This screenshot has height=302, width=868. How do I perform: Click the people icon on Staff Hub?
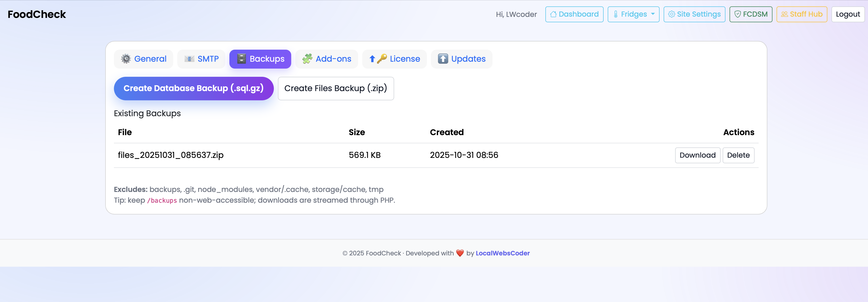[x=784, y=14]
